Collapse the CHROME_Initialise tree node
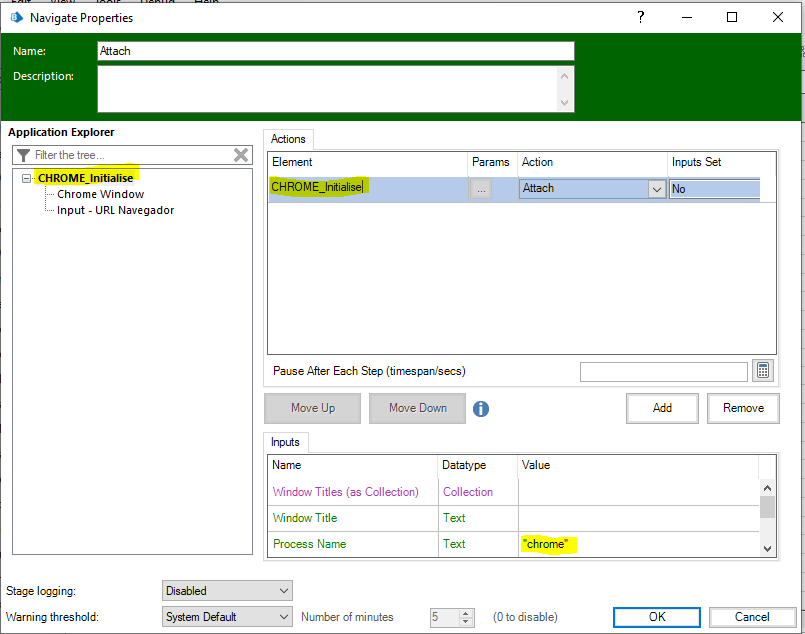 click(x=27, y=178)
